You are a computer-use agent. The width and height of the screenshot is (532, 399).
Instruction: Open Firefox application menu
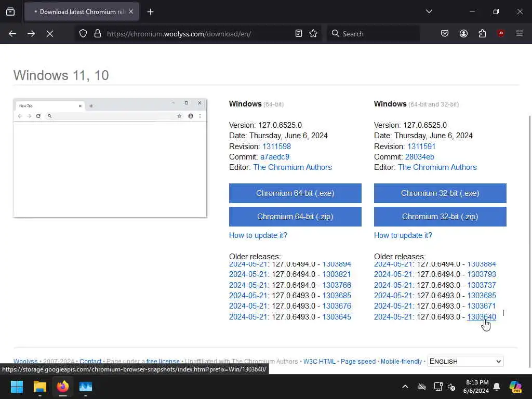coord(520,33)
